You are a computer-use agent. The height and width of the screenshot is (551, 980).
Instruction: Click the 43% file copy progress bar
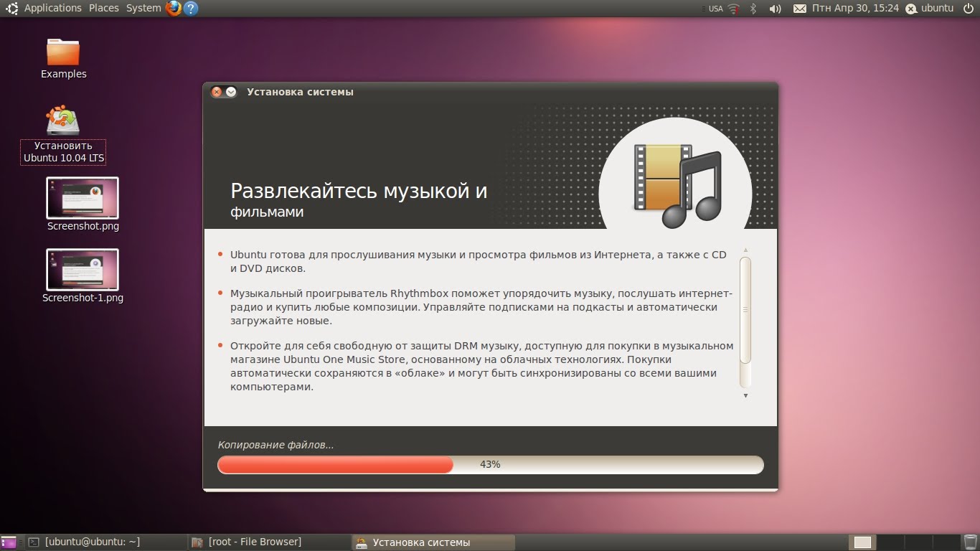[x=491, y=464]
